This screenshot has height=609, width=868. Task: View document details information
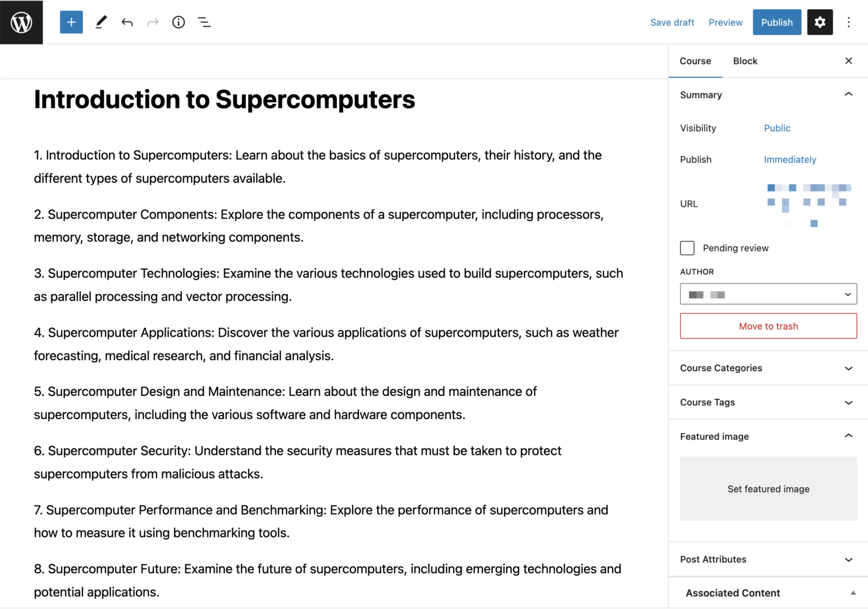(178, 22)
